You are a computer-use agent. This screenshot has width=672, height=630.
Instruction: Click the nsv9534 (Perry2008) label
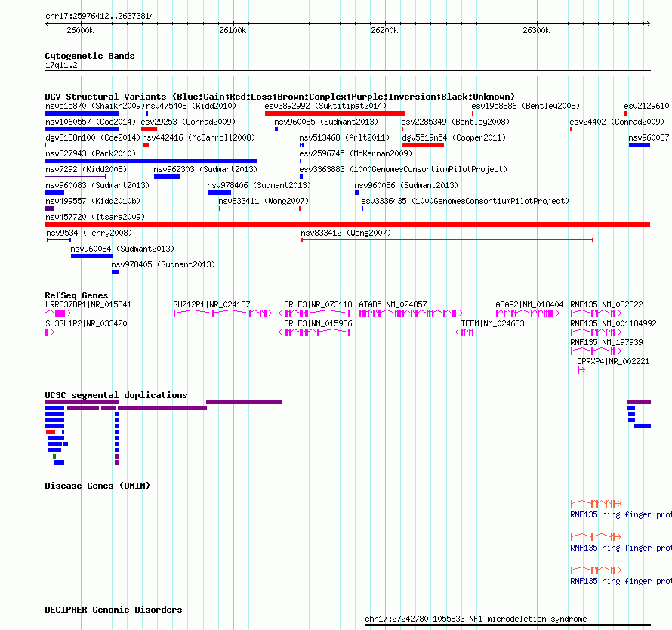pos(89,233)
